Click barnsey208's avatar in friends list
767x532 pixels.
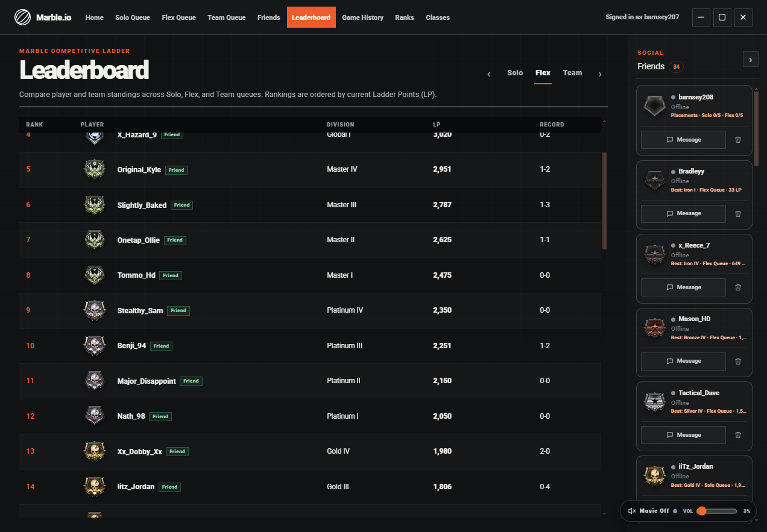point(654,105)
